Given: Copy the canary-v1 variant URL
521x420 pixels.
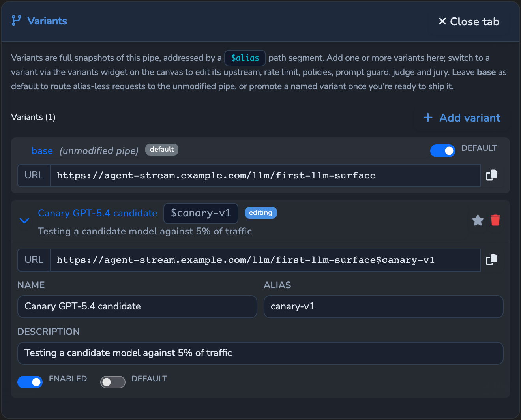Looking at the screenshot, I should 491,260.
